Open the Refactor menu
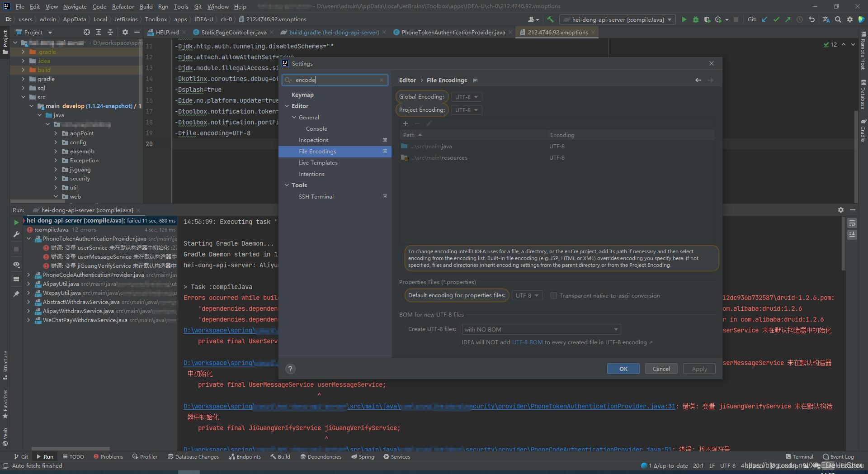Viewport: 868px width, 474px height. pos(123,6)
